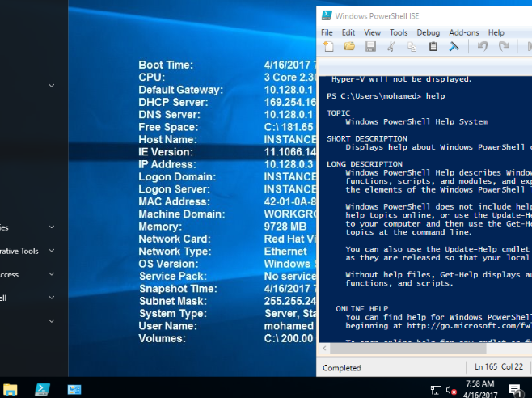This screenshot has width=532, height=398.
Task: Save the script using the floppy icon
Action: pyautogui.click(x=370, y=47)
